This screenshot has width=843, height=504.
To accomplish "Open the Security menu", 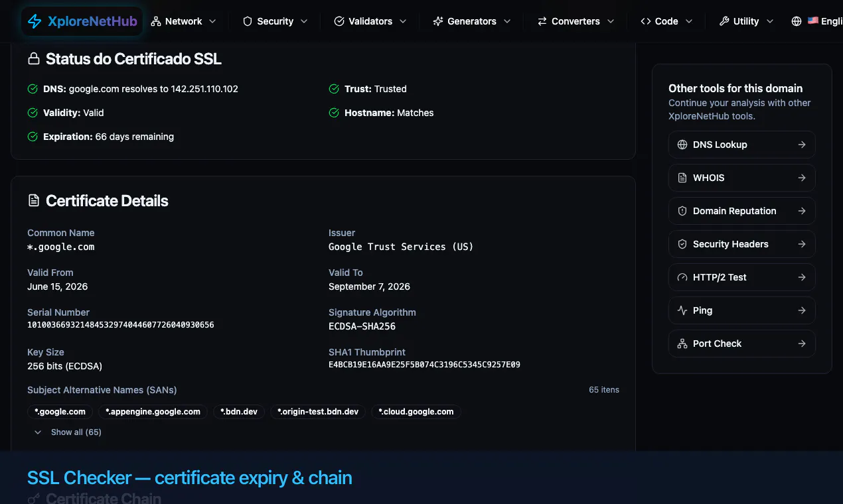I will (x=275, y=21).
